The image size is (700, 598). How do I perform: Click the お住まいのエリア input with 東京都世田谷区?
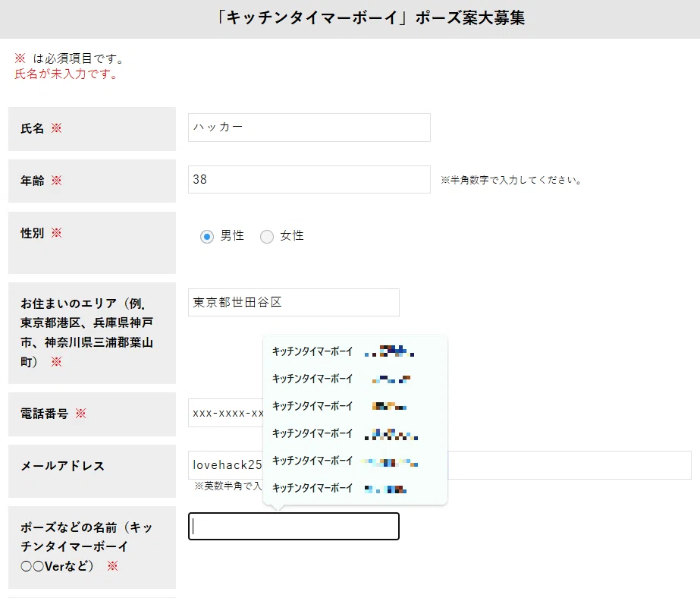[x=293, y=302]
